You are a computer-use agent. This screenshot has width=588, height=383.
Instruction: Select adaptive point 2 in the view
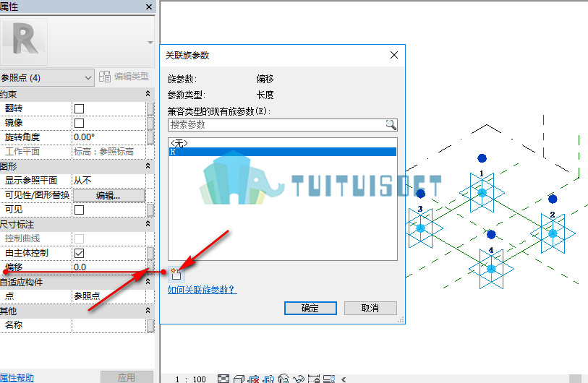(553, 233)
